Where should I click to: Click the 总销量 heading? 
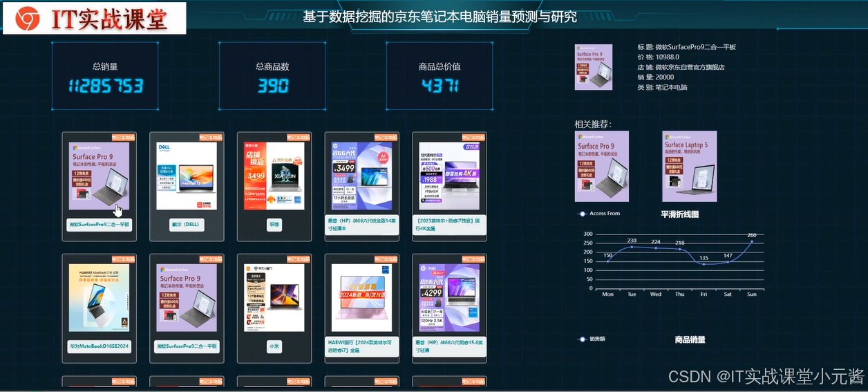coord(105,67)
